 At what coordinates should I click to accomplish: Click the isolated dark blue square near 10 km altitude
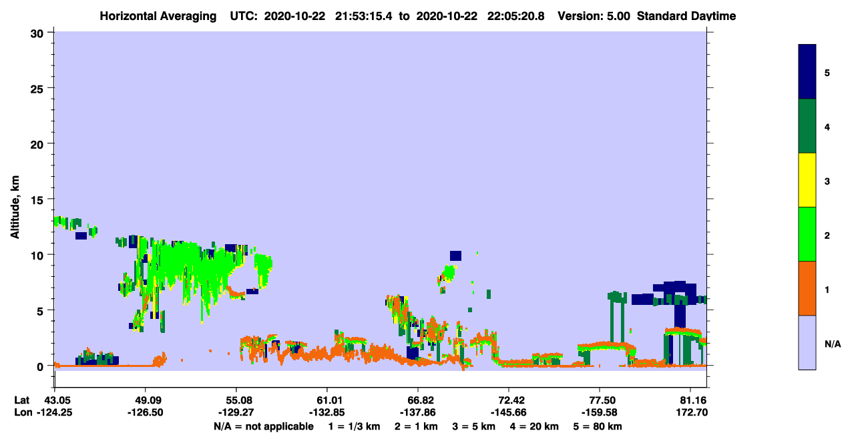click(x=455, y=256)
